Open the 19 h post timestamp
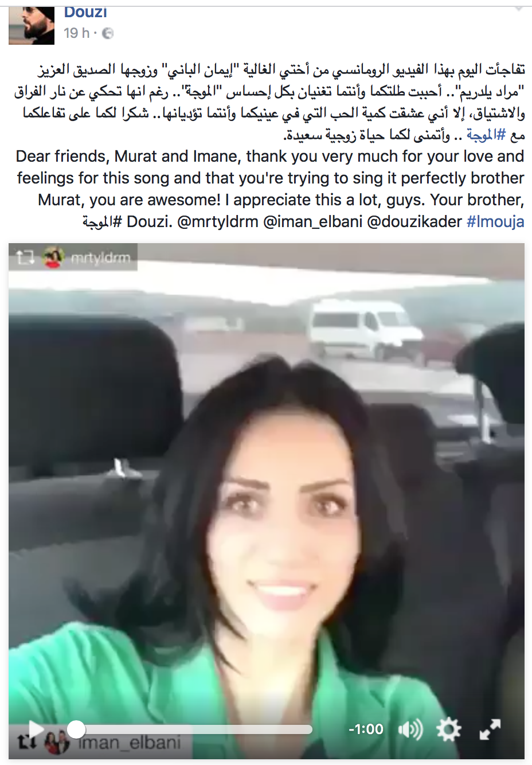The height and width of the screenshot is (765, 532). point(76,33)
